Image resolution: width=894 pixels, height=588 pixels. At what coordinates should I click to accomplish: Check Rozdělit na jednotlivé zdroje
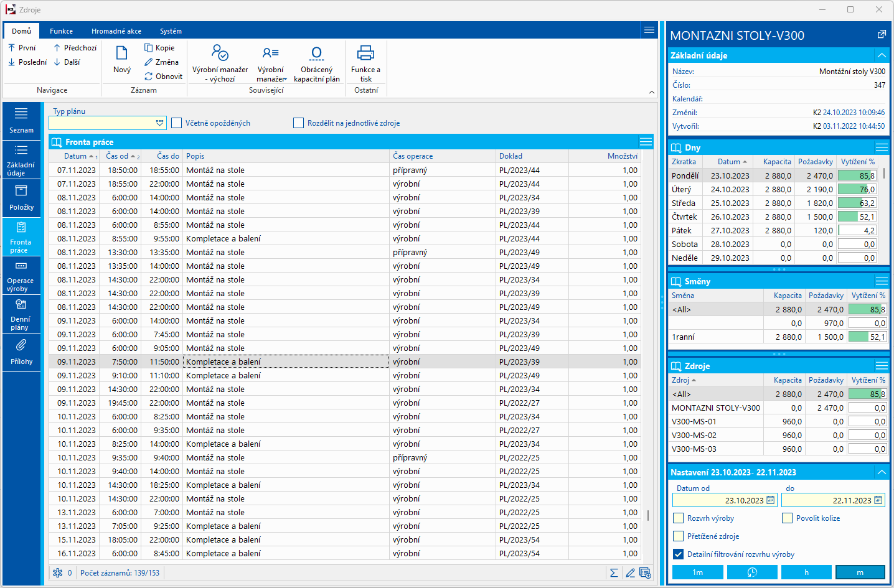coord(299,123)
